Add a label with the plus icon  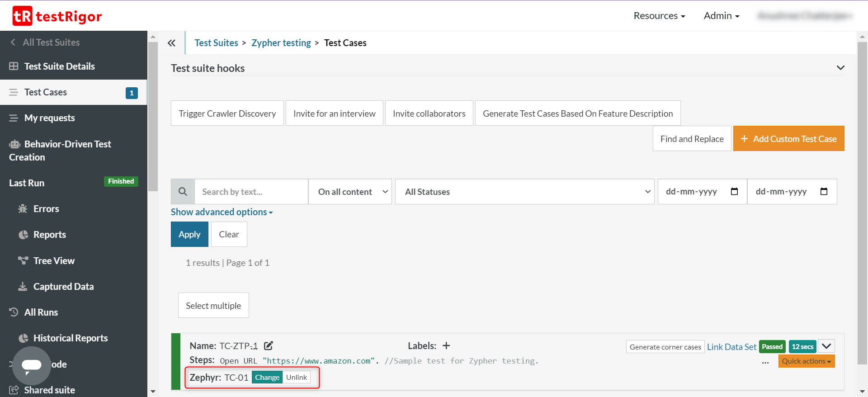(x=446, y=346)
